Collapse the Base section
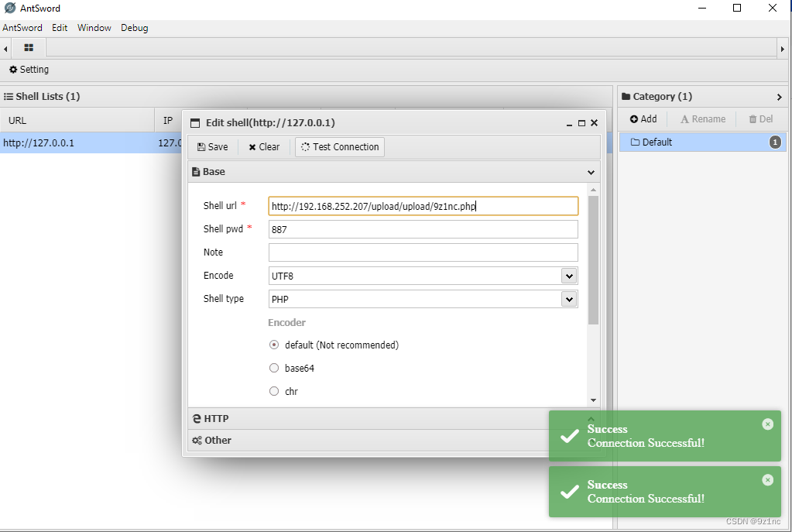Screen dimensions: 792x532 tap(591, 172)
